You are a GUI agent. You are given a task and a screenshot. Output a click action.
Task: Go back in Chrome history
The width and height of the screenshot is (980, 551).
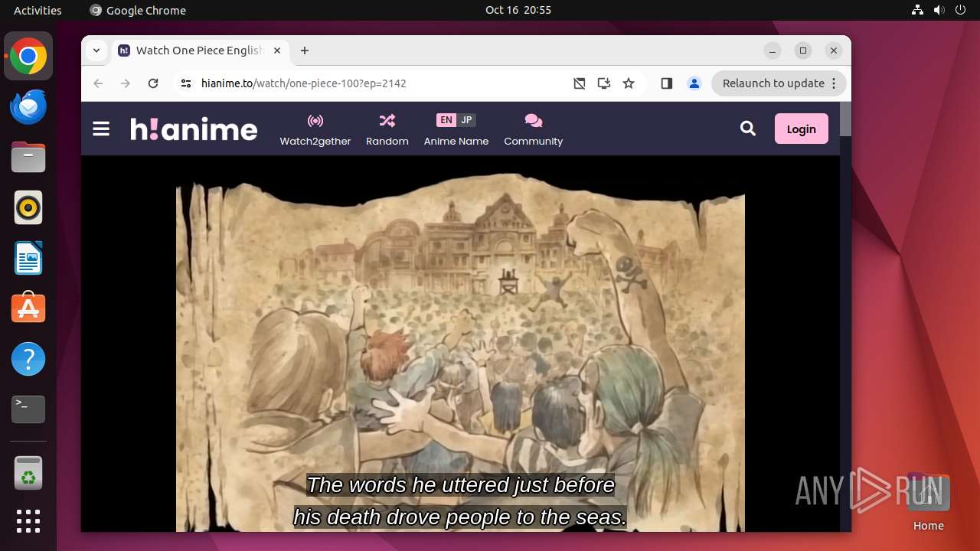click(98, 83)
